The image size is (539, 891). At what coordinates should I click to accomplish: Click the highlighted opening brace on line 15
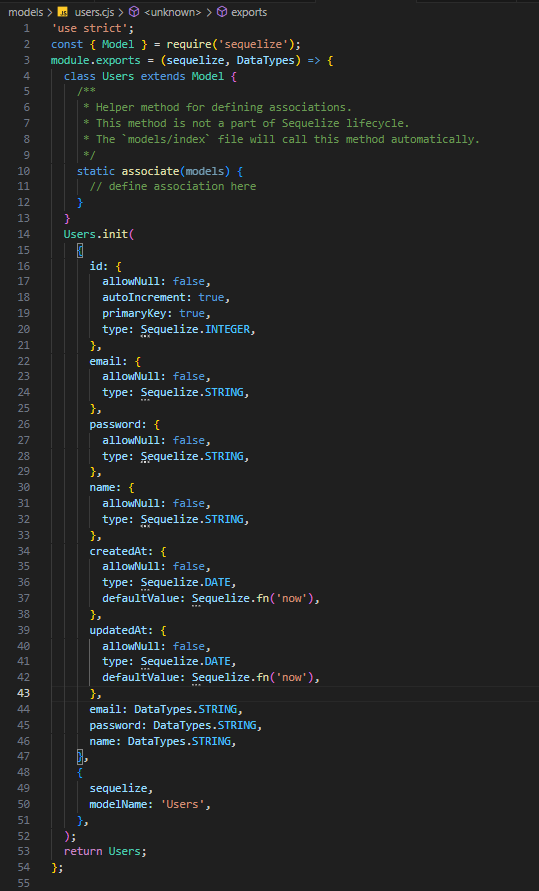coord(80,250)
